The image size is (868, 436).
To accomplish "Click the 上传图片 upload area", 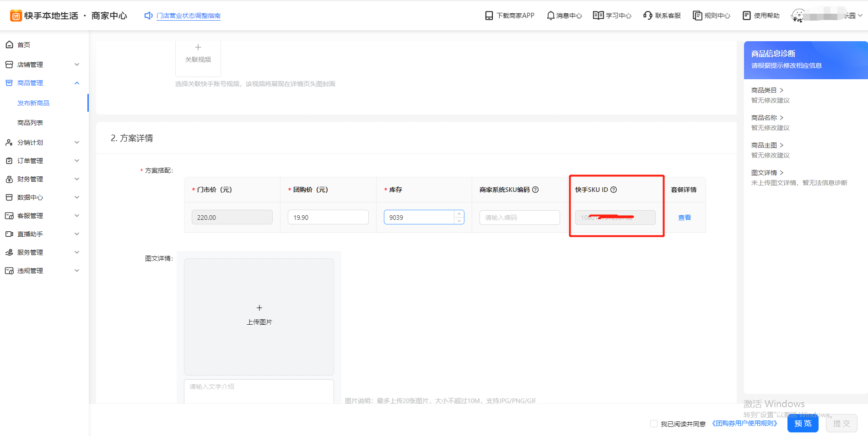I will tap(259, 316).
